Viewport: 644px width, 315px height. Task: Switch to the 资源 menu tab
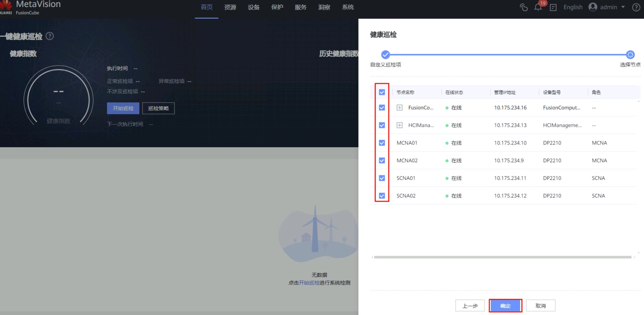coord(230,7)
